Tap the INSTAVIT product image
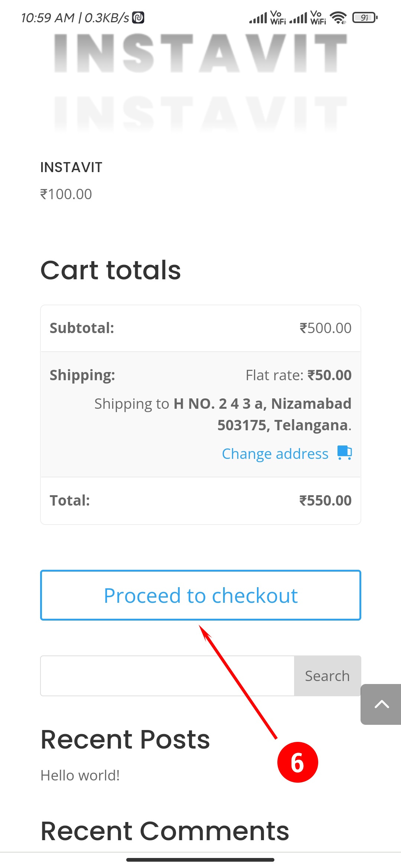The width and height of the screenshot is (401, 868). coord(200,82)
